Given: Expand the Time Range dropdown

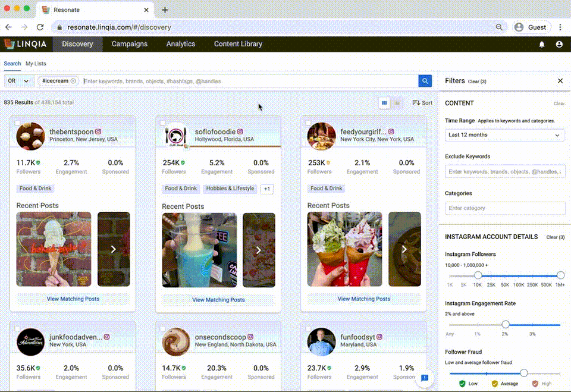Looking at the screenshot, I should (504, 135).
